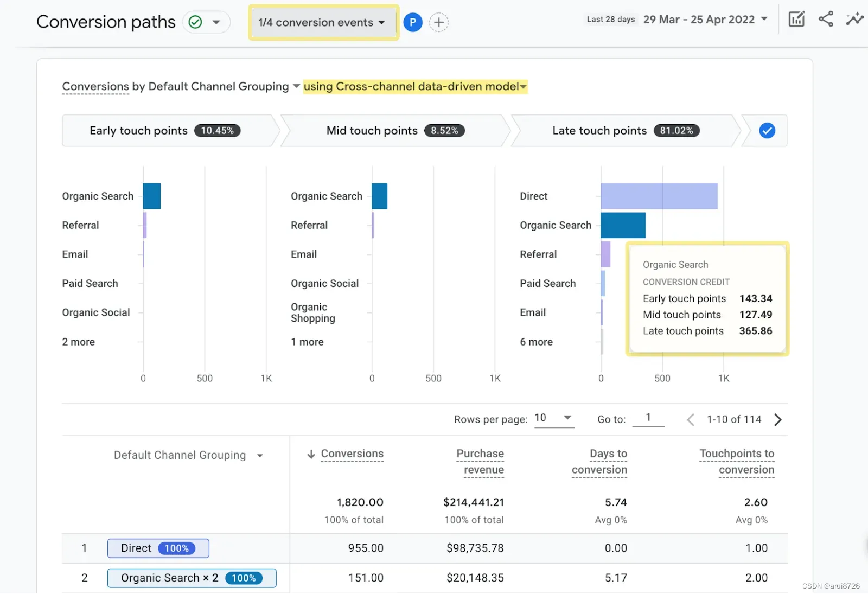The image size is (868, 594).
Task: Open the date range picker dropdown
Action: click(705, 20)
